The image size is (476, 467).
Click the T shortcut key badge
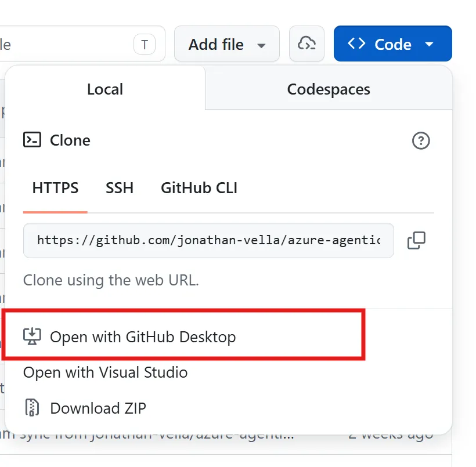(x=145, y=45)
